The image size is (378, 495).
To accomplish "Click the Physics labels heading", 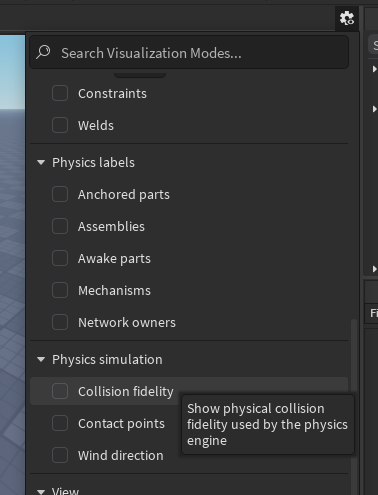I will [93, 163].
